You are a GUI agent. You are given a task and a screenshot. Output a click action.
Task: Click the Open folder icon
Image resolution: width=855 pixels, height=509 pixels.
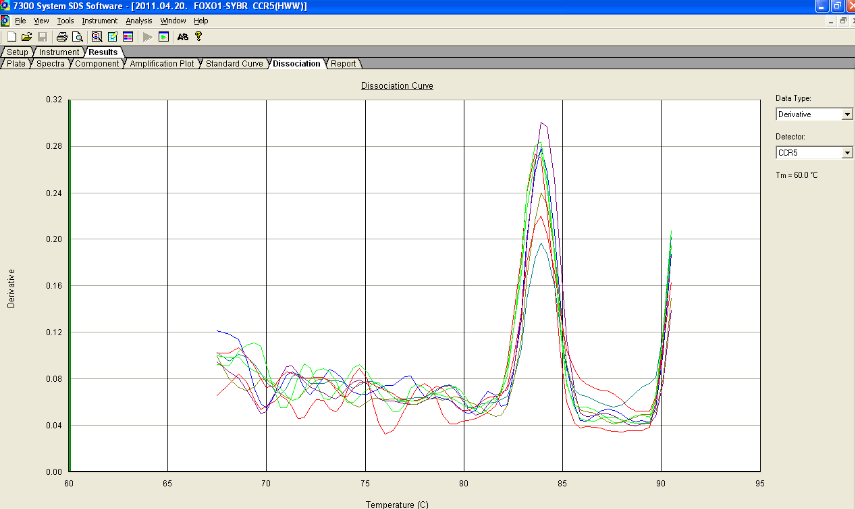point(26,36)
